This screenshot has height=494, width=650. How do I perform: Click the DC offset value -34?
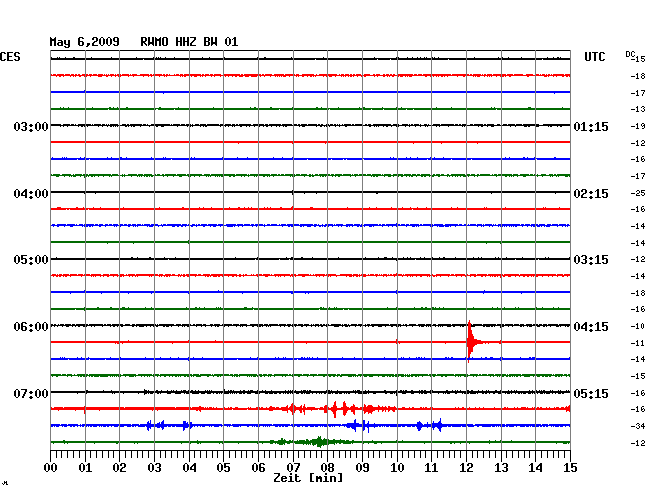pos(638,426)
